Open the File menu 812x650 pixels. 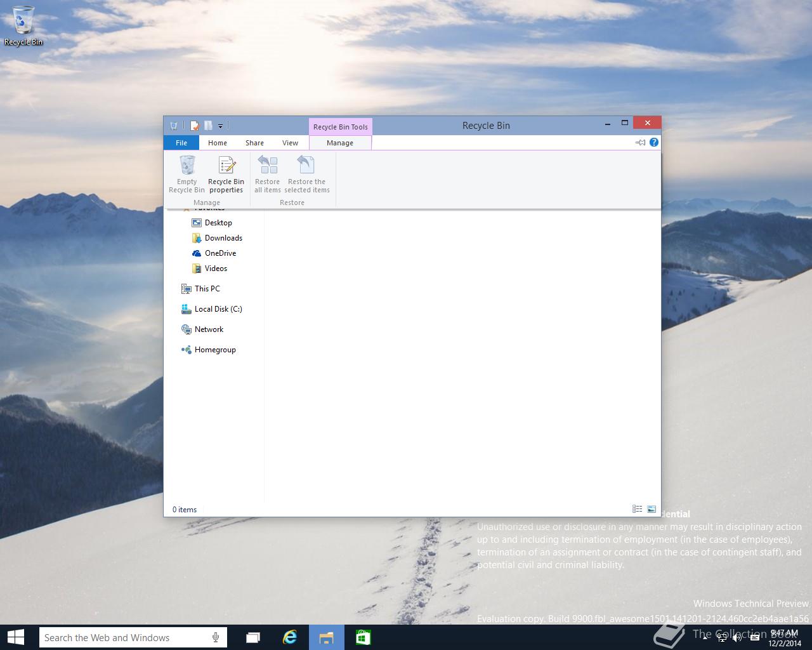click(x=181, y=143)
